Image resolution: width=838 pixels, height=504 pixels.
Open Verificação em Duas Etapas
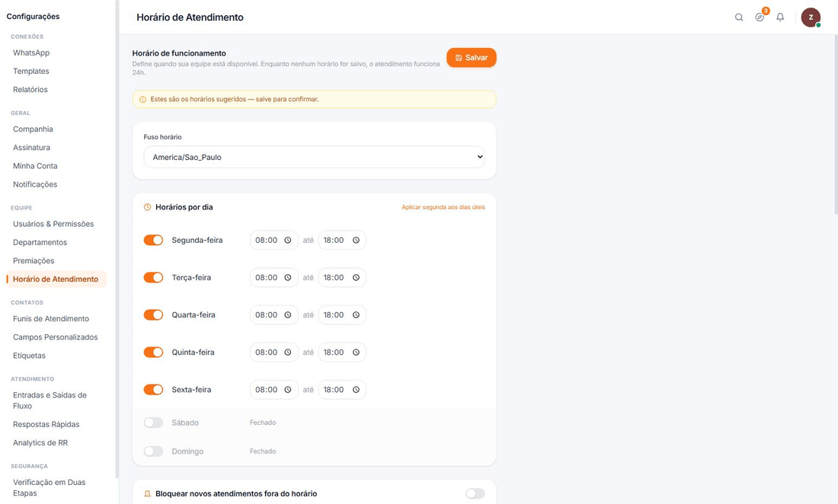tap(50, 488)
